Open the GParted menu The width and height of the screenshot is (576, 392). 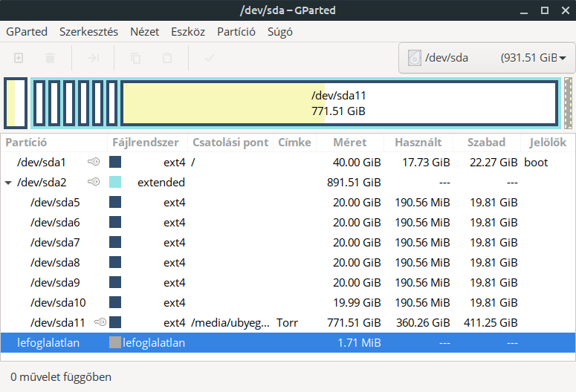(x=27, y=32)
